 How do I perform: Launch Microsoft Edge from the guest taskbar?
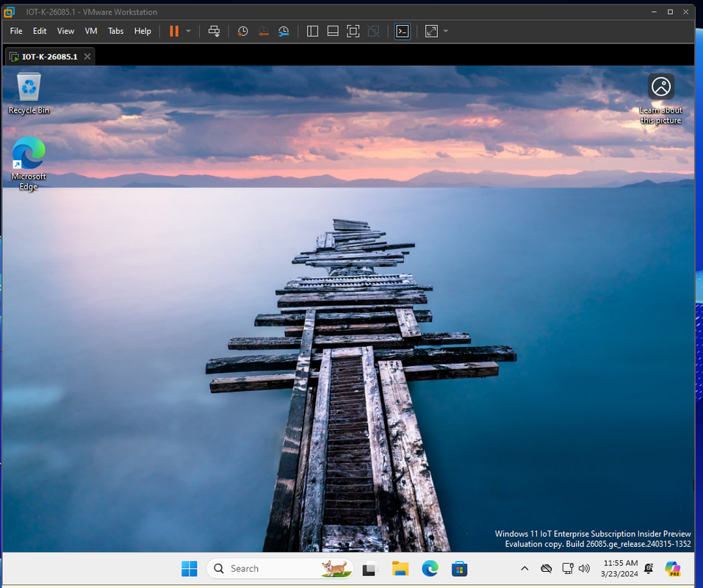click(430, 569)
